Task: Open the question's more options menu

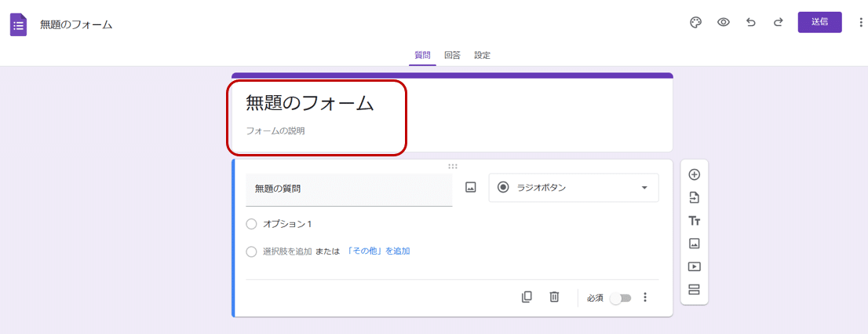Action: coord(645,297)
